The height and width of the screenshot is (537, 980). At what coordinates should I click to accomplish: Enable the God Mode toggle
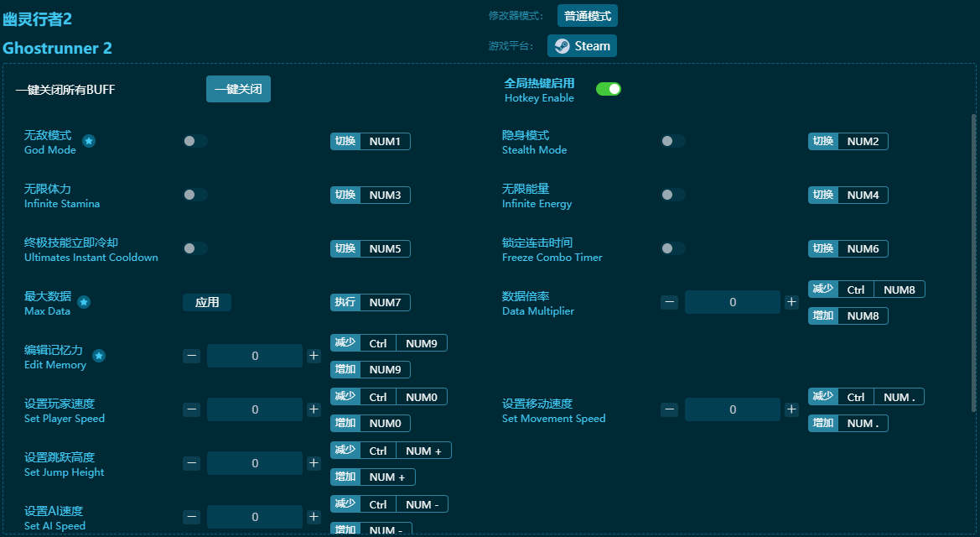coord(195,141)
